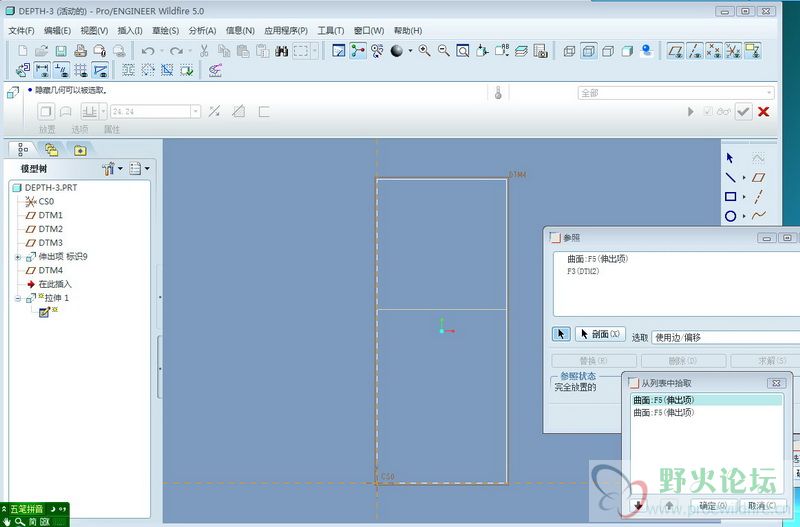The width and height of the screenshot is (800, 527).
Task: Toggle sketch constraints display
Action: (x=62, y=70)
